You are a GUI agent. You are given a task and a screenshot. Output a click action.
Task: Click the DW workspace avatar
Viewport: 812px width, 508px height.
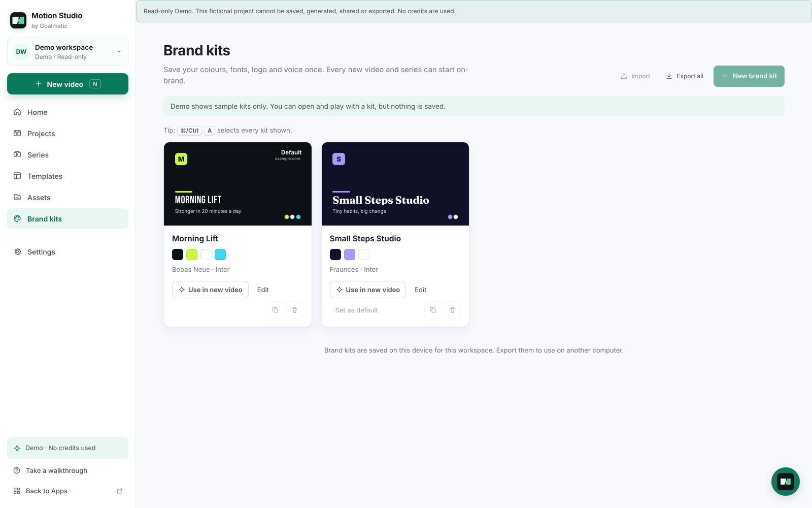click(21, 52)
